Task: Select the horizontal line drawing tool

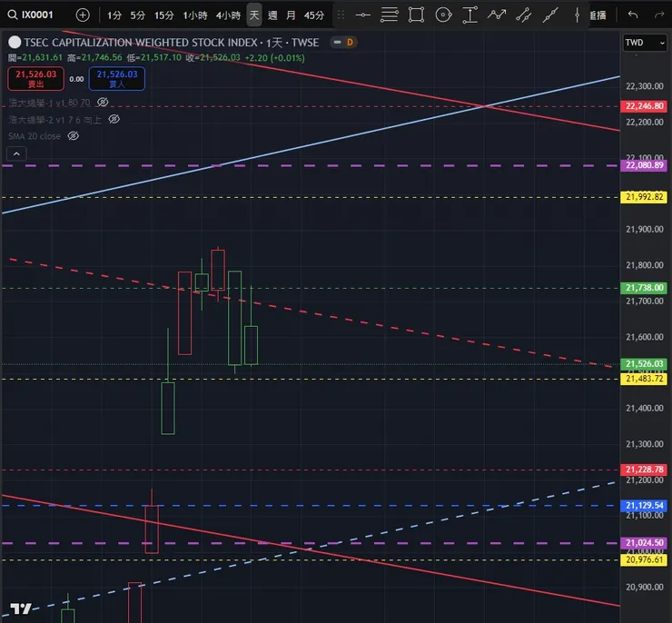Action: coord(363,15)
